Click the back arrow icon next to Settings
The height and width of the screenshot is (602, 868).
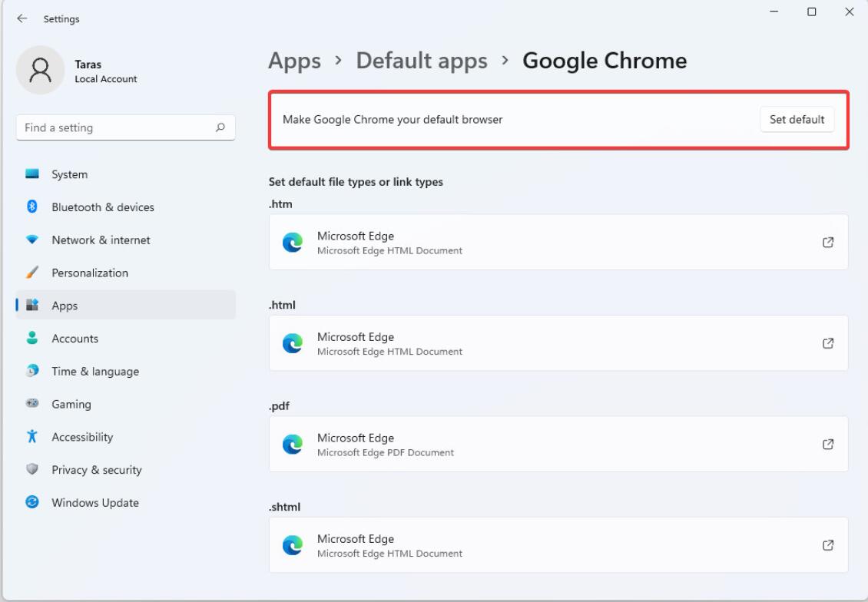point(22,18)
